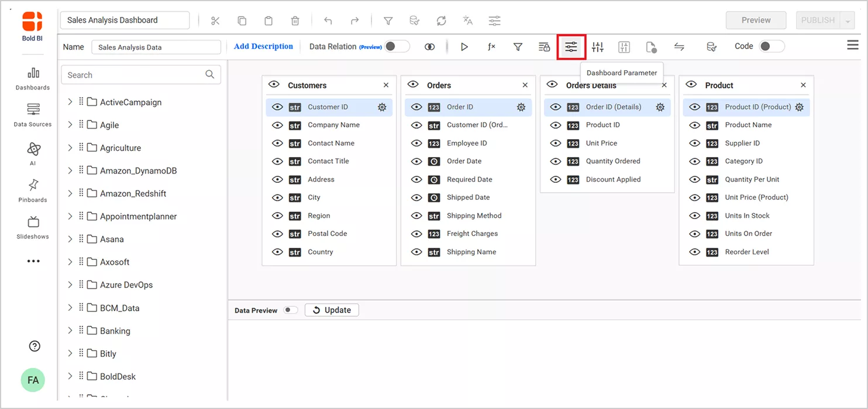The width and height of the screenshot is (868, 409).
Task: Expand the Azure DevOps folder
Action: click(x=70, y=285)
